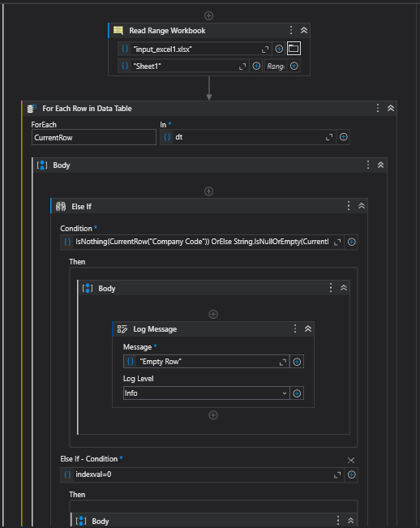Viewport: 420px width, 528px height.
Task: Collapse the Log Message activity
Action: (x=308, y=328)
